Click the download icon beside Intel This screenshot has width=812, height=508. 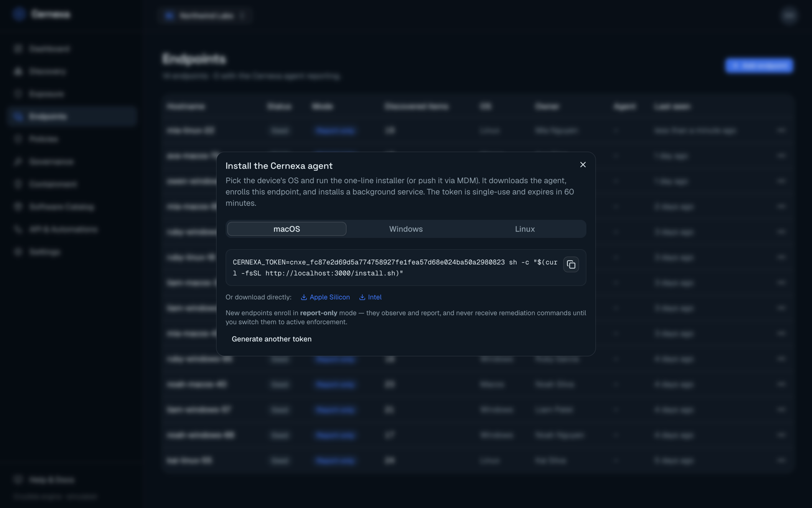pyautogui.click(x=362, y=297)
